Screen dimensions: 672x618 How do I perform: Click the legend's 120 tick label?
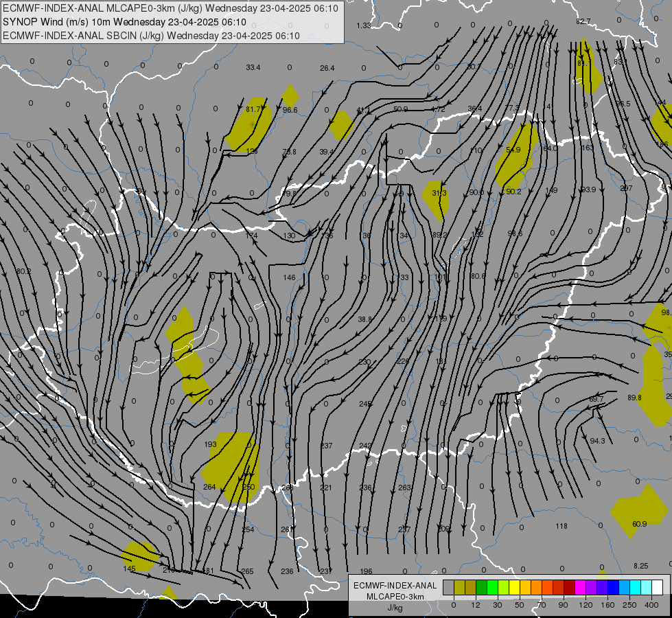point(585,605)
